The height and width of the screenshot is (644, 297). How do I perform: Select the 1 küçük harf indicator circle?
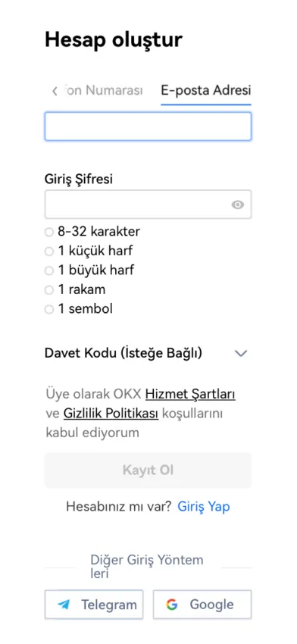[x=49, y=252]
